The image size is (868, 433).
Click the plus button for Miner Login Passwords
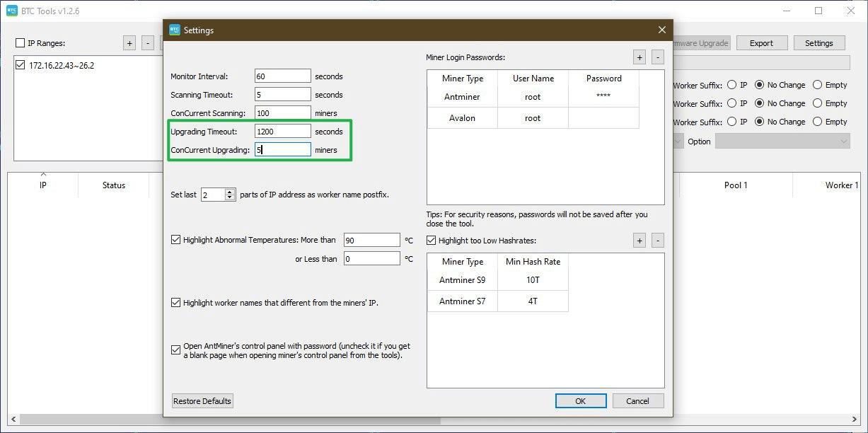(x=640, y=57)
